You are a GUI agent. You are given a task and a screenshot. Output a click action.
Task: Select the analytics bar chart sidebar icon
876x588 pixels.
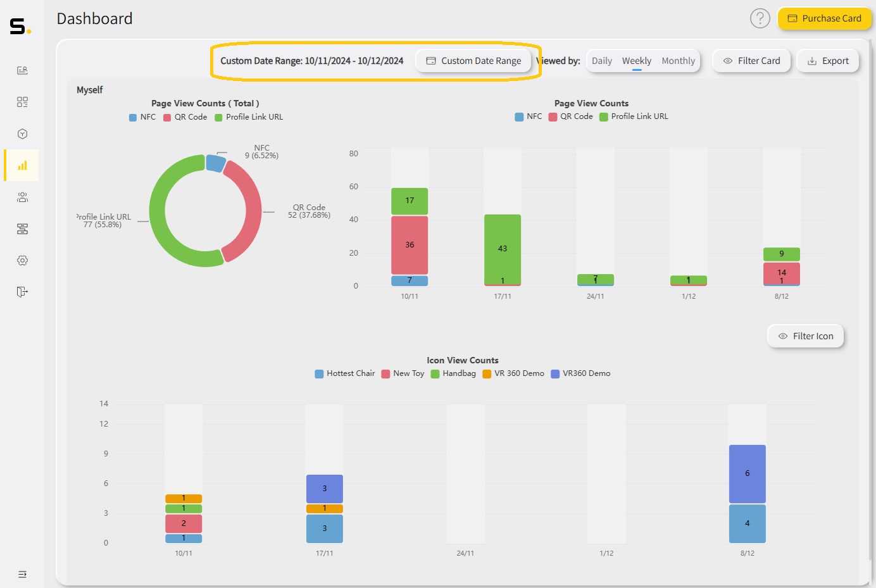[x=22, y=165]
